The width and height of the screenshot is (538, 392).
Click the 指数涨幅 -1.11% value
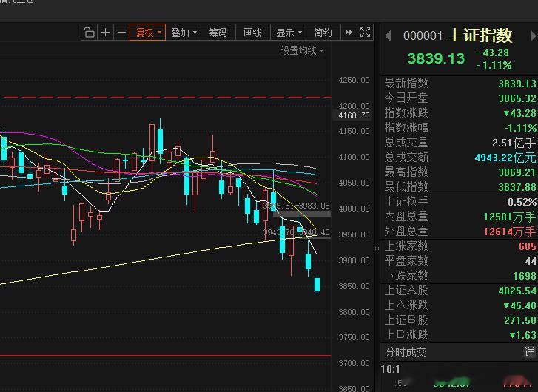pyautogui.click(x=520, y=128)
